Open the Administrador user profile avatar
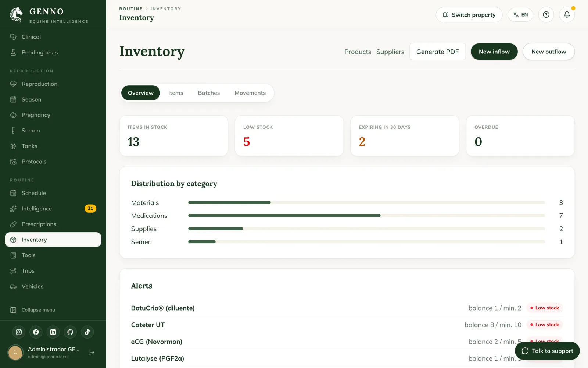 click(15, 353)
